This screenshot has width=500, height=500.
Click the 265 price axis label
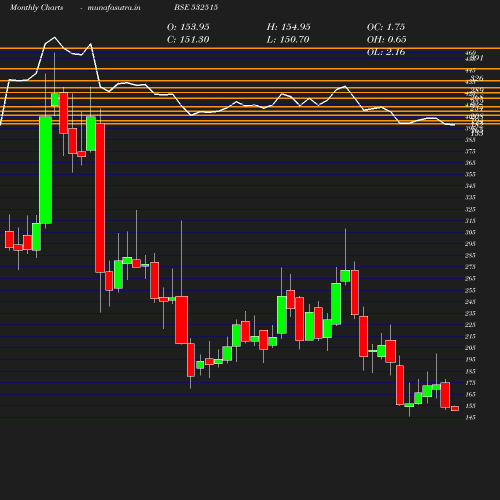point(470,279)
